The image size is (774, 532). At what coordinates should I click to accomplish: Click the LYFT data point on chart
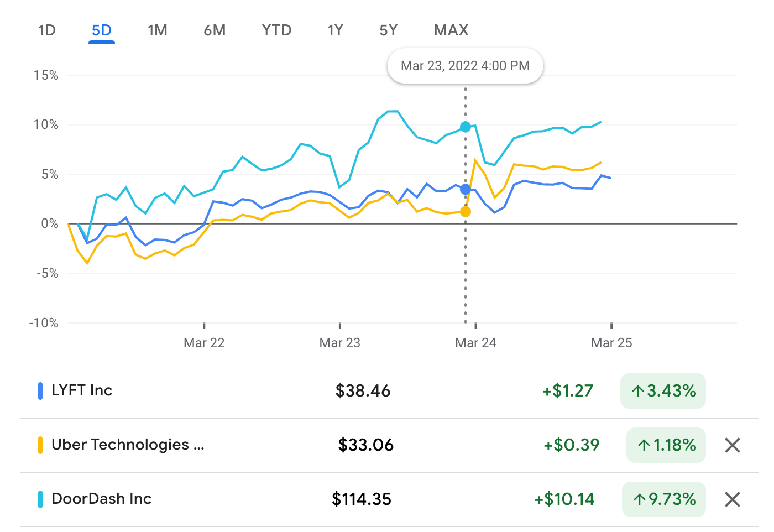click(x=466, y=189)
